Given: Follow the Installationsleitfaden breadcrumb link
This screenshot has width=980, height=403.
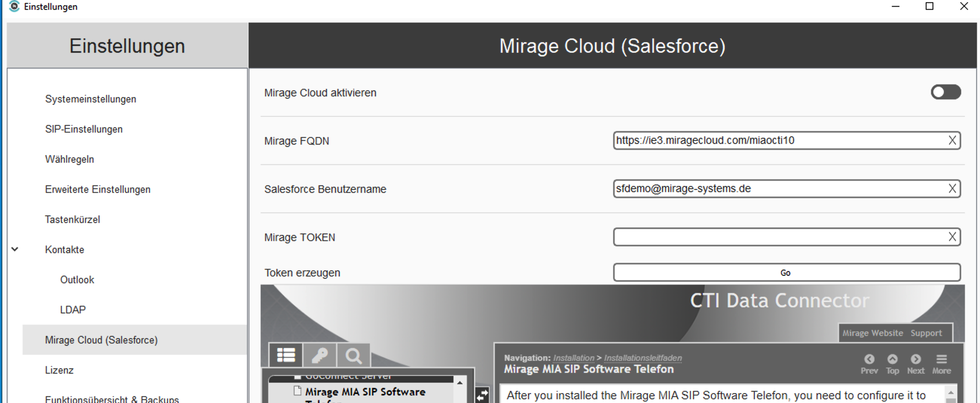Looking at the screenshot, I should 643,358.
